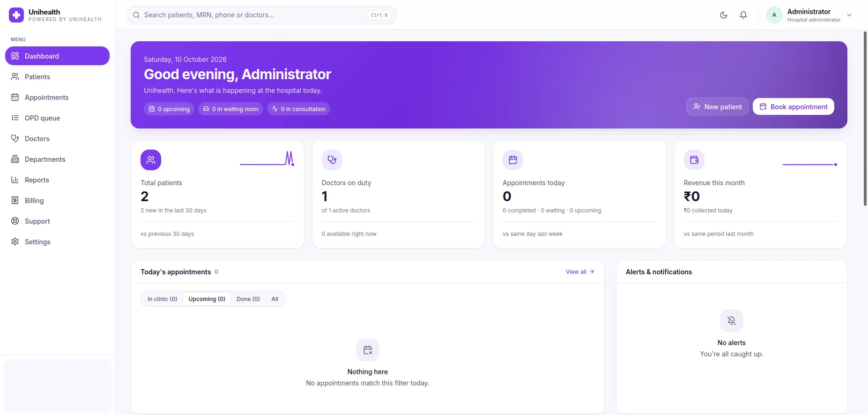Open Doctors in the sidebar
The height and width of the screenshot is (415, 868).
click(57, 138)
